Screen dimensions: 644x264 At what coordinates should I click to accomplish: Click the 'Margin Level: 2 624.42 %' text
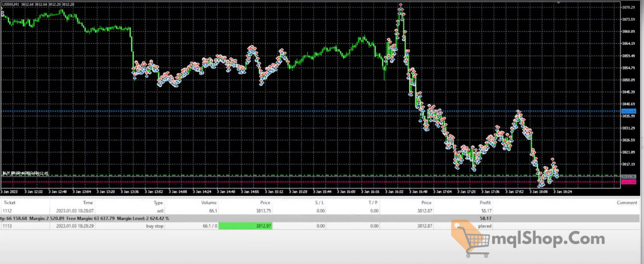[143, 218]
